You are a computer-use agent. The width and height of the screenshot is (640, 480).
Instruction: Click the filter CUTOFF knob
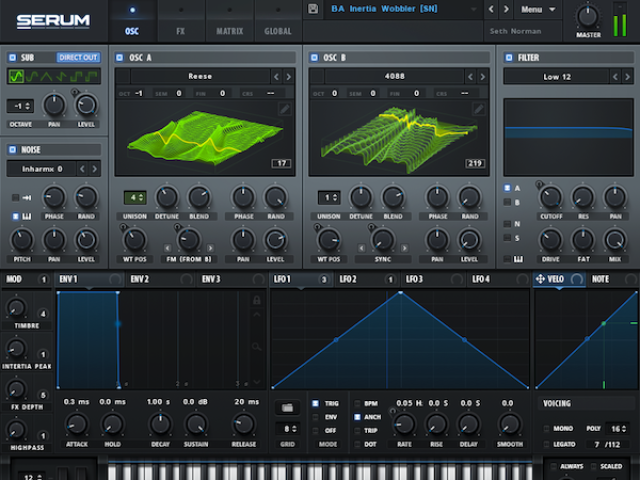[551, 197]
